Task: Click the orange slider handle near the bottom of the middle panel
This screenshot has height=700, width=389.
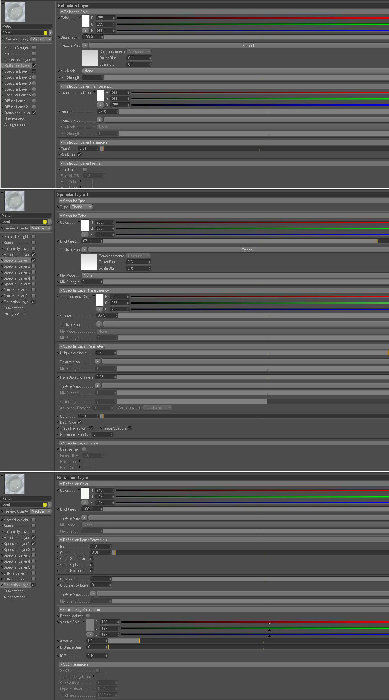Action: [102, 416]
